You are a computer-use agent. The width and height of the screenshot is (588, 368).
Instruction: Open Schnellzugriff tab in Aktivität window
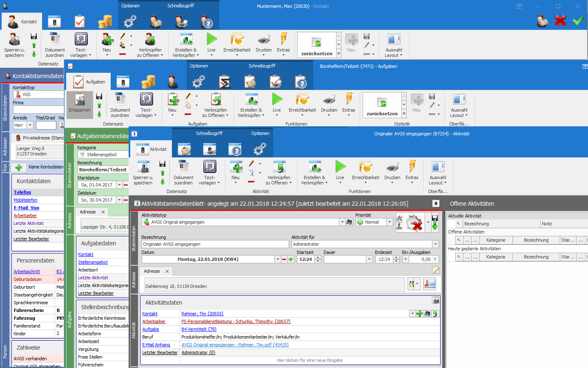tap(209, 133)
